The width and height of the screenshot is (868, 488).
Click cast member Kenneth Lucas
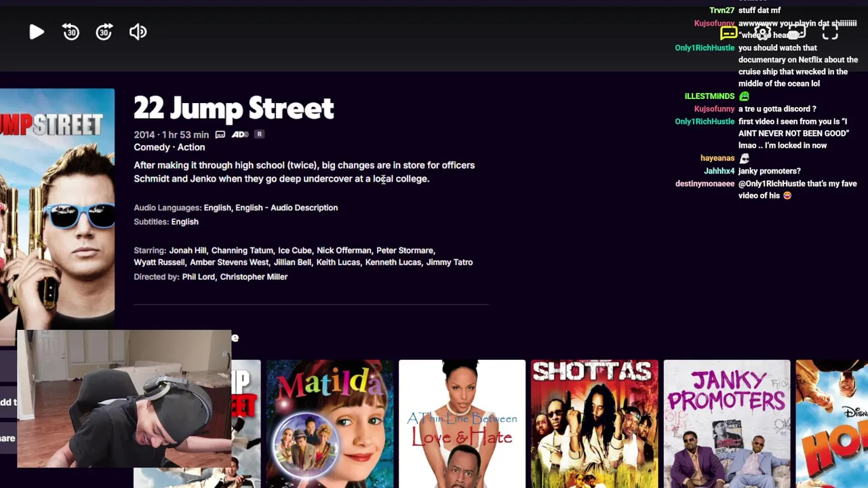click(x=393, y=262)
